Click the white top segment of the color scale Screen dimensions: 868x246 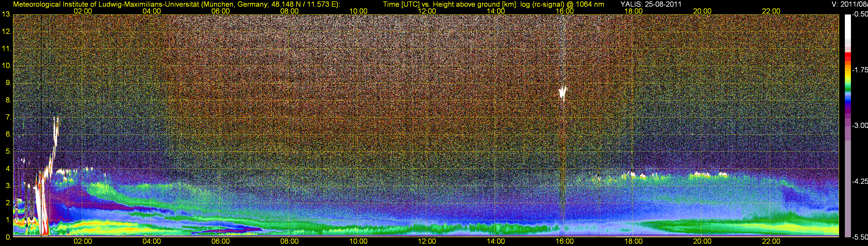[x=847, y=27]
